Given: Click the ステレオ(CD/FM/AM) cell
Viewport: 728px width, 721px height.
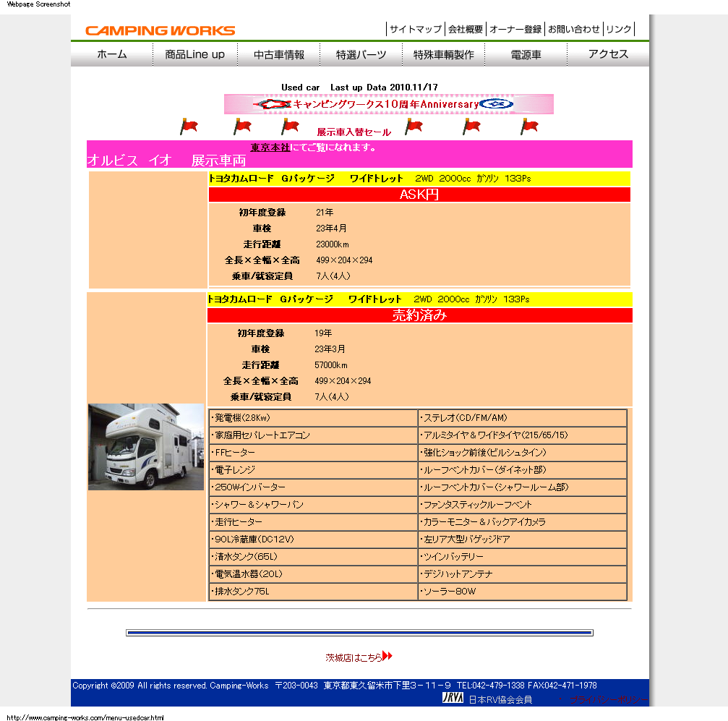Looking at the screenshot, I should pyautogui.click(x=523, y=418).
